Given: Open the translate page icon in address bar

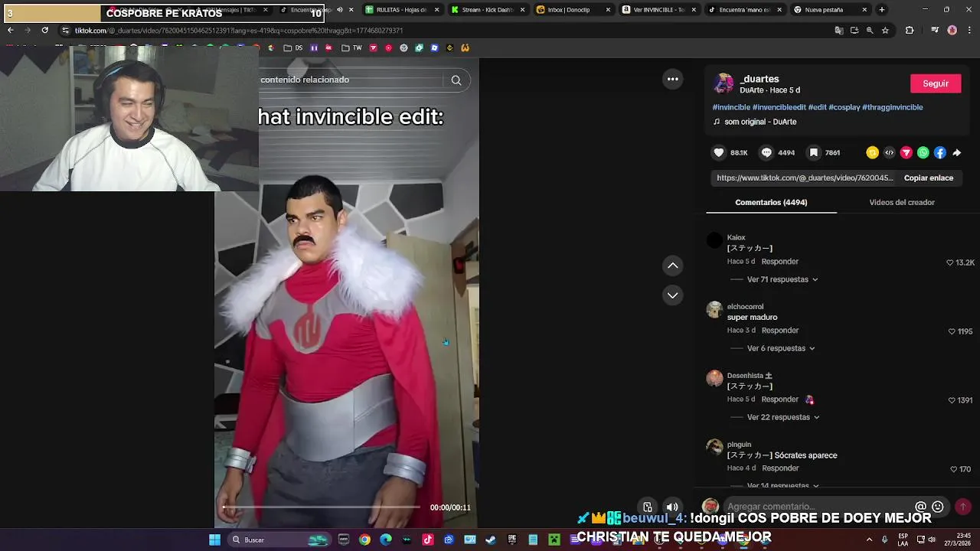Looking at the screenshot, I should click(839, 30).
